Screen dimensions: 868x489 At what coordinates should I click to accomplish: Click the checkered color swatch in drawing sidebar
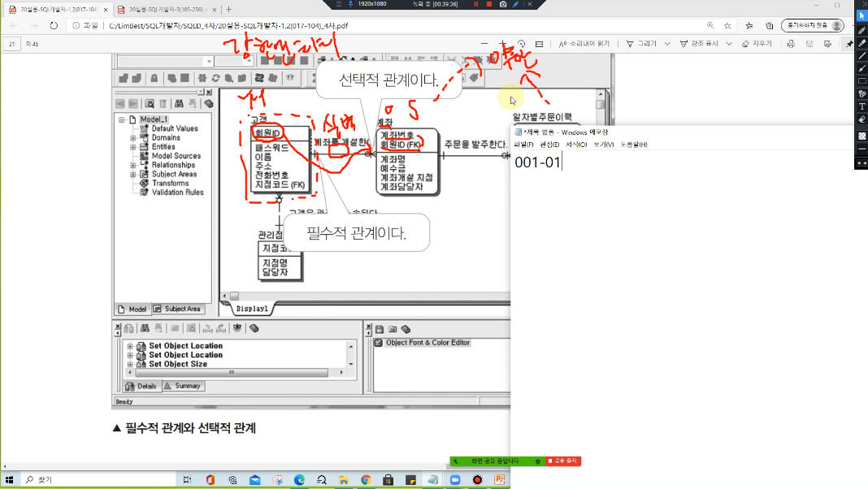[x=861, y=136]
